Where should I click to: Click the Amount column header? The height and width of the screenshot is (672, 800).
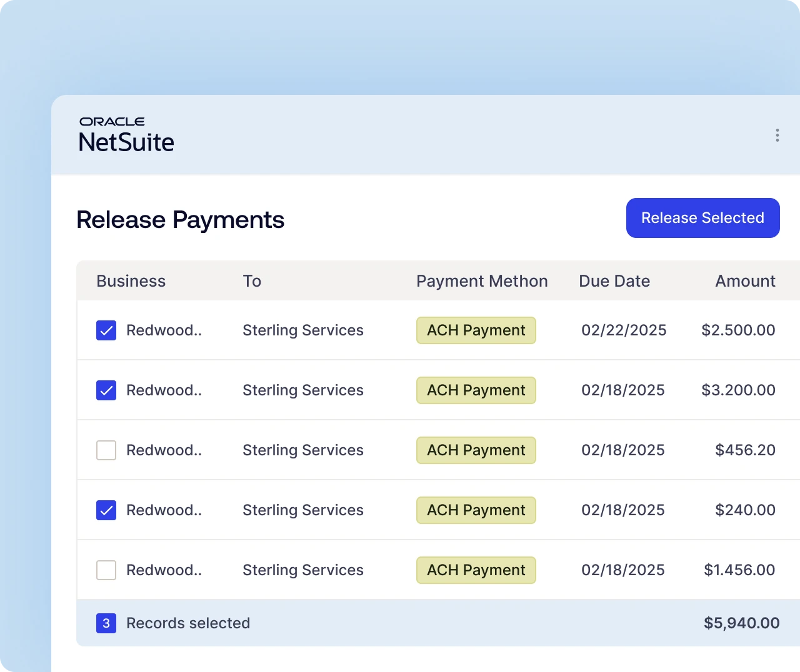click(x=745, y=281)
